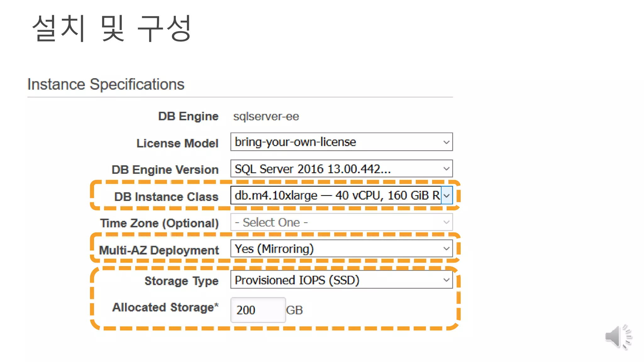644x362 pixels.
Task: Click the Instance Specifications heading
Action: tap(106, 84)
